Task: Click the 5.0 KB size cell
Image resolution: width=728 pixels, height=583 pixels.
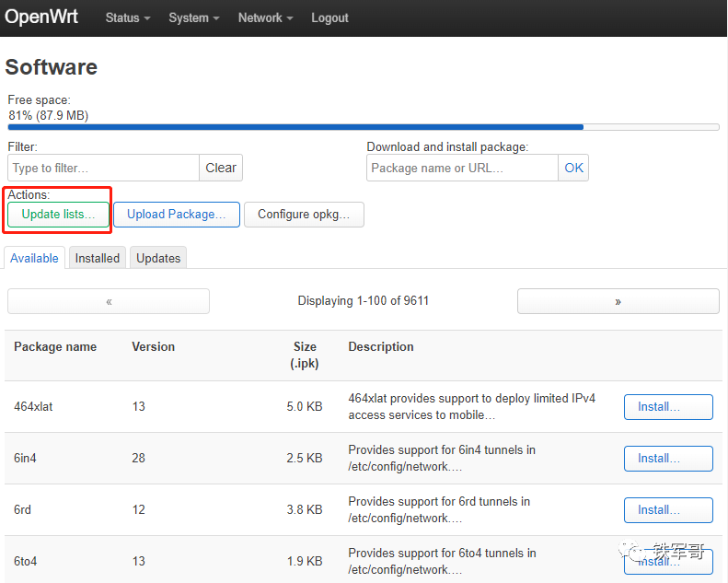Action: (x=304, y=406)
